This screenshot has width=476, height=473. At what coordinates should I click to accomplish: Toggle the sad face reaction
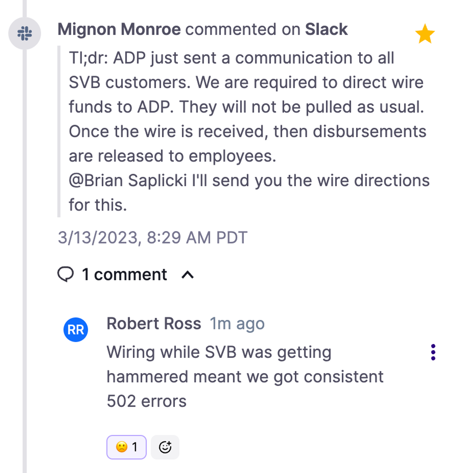[127, 447]
